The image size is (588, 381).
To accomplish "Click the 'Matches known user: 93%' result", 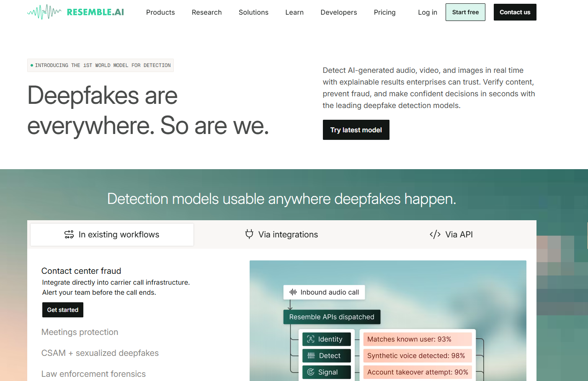I will (418, 339).
